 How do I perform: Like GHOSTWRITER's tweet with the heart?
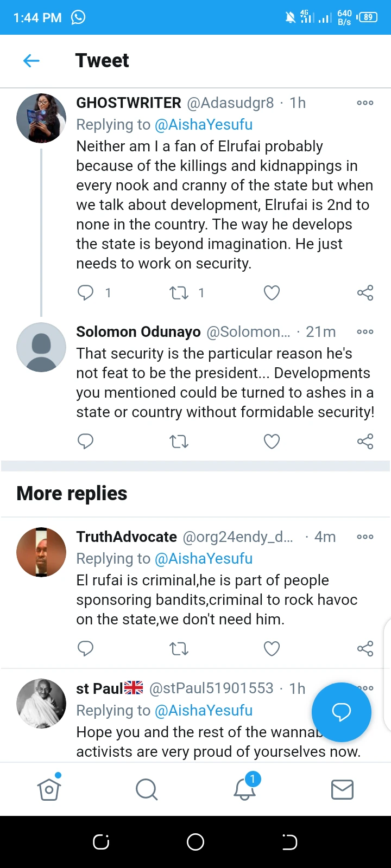[x=272, y=293]
